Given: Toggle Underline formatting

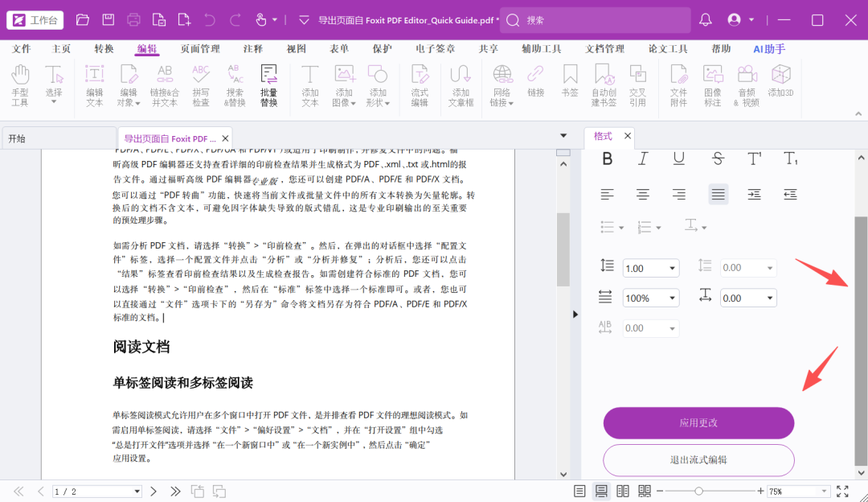Looking at the screenshot, I should [x=678, y=159].
